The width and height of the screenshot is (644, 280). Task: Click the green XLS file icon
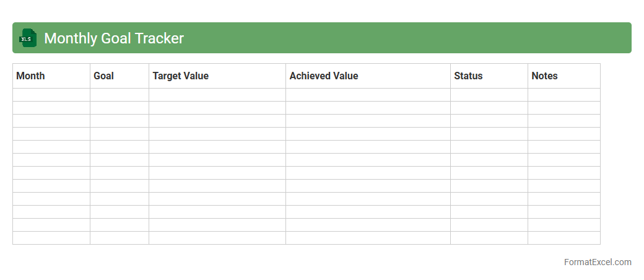tap(27, 38)
